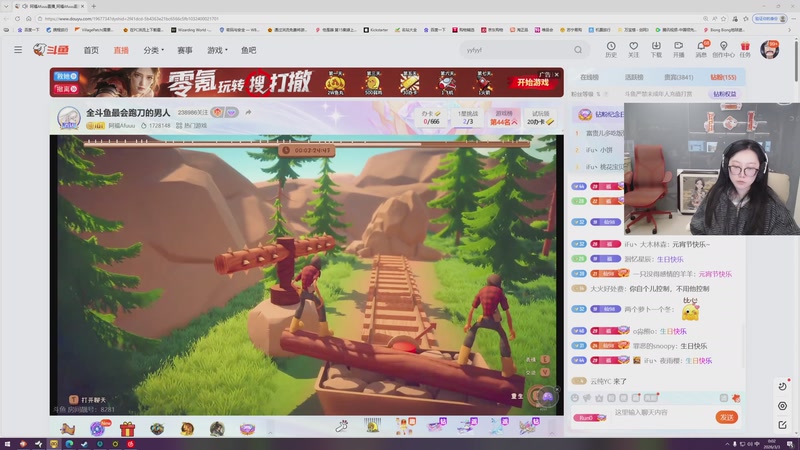Click the 开播 start streaming icon
This screenshot has height=450, width=800.
coord(679,49)
